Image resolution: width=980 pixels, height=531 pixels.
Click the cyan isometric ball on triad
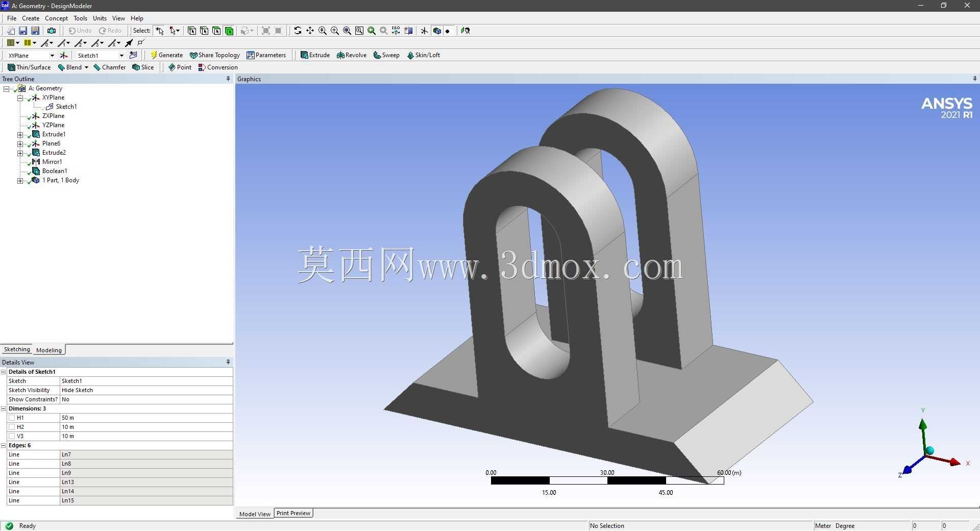point(929,450)
